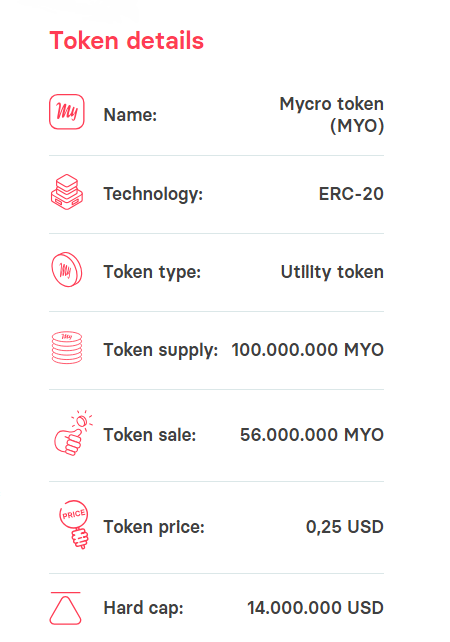Screen dimensions: 450x642
Task: Click the Name: label
Action: click(130, 115)
